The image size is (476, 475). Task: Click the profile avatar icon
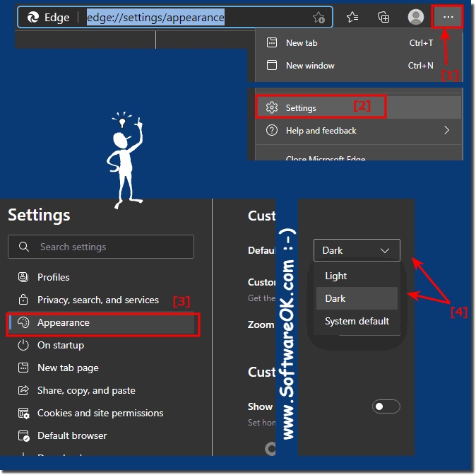pyautogui.click(x=415, y=17)
